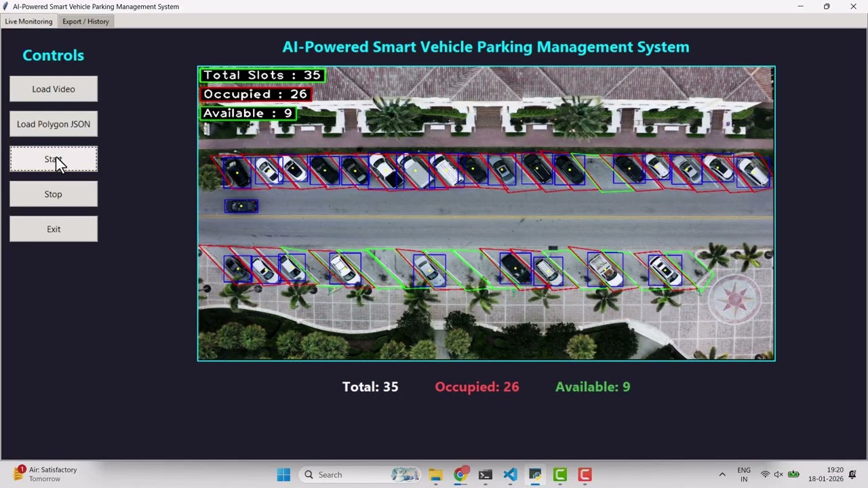Start the parking detection
Image resolution: width=868 pixels, height=488 pixels.
tap(54, 159)
